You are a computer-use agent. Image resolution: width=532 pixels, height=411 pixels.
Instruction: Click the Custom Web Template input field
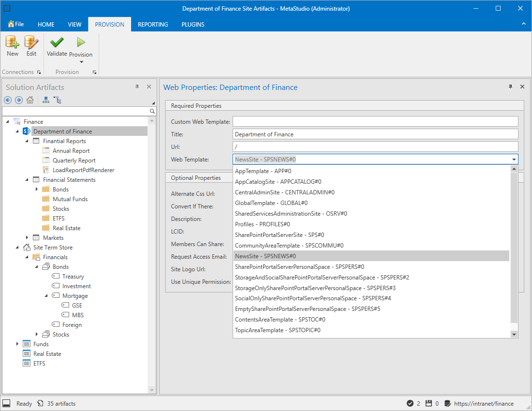[375, 121]
